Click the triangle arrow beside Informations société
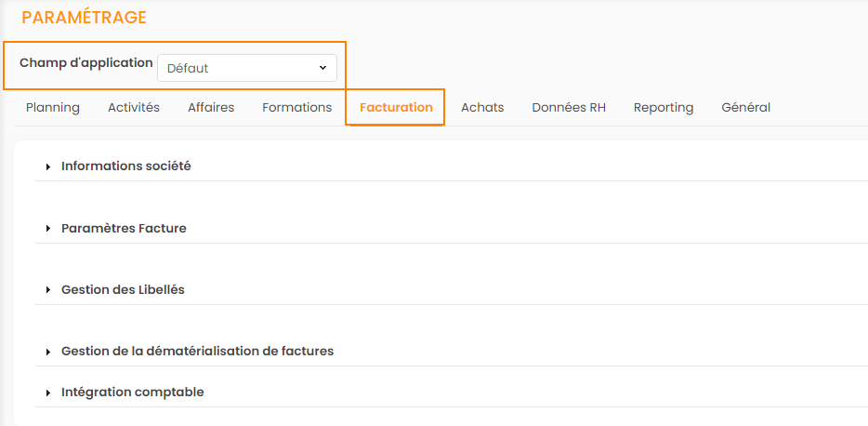The image size is (868, 426). coord(48,166)
